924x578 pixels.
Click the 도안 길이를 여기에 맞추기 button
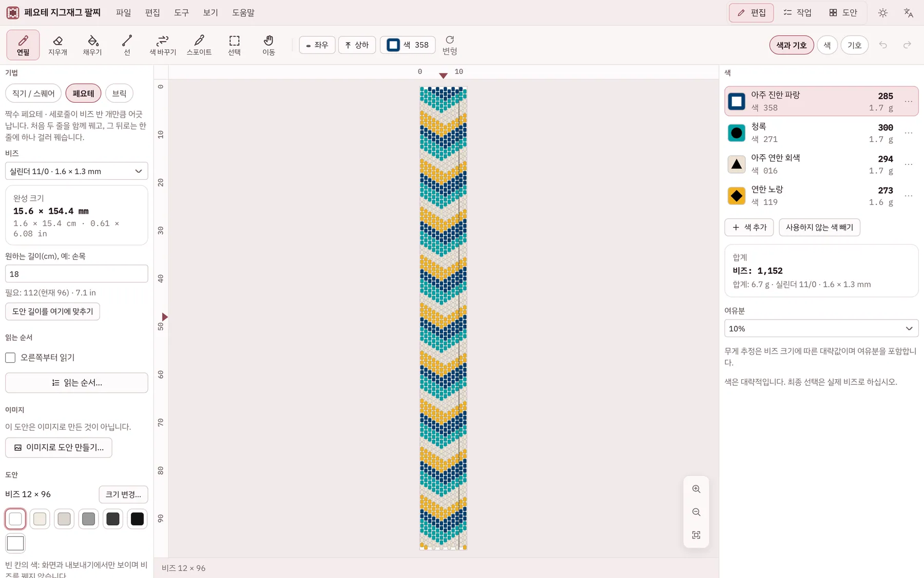click(52, 311)
